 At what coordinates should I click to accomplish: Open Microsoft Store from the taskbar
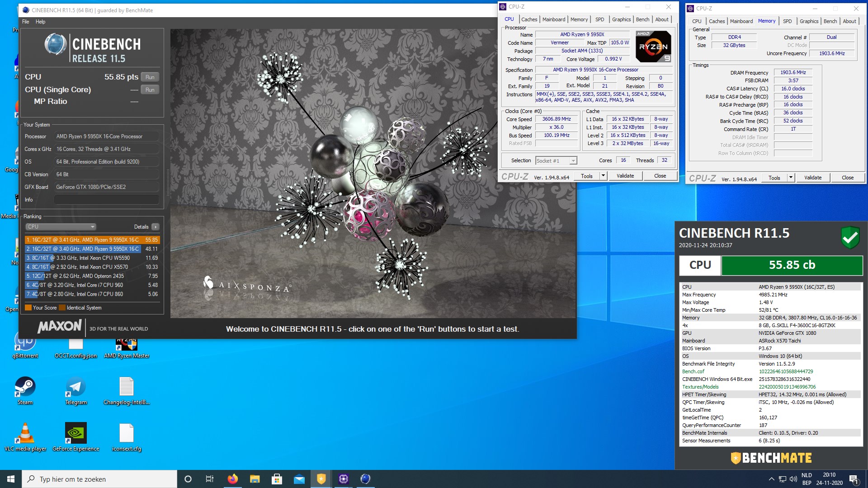click(x=277, y=479)
